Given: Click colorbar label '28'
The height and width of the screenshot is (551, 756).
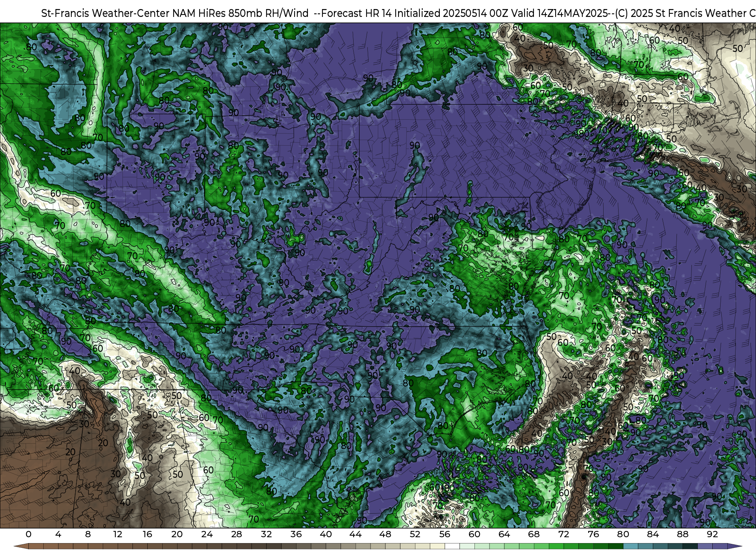Looking at the screenshot, I should point(237,534).
